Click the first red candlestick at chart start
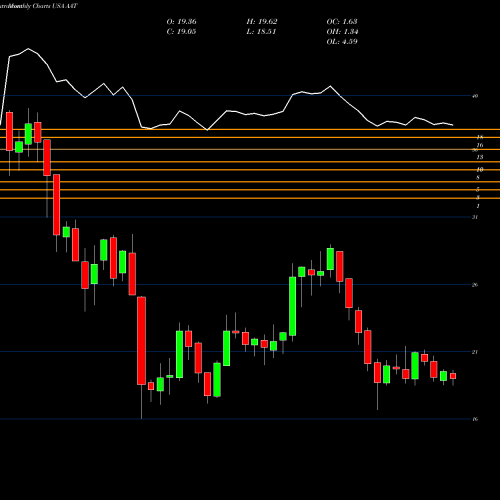The image size is (500, 500). coord(9,131)
